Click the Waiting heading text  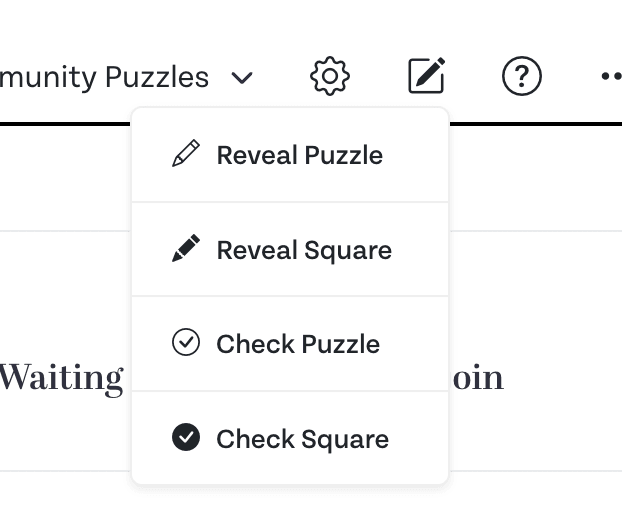(x=61, y=378)
